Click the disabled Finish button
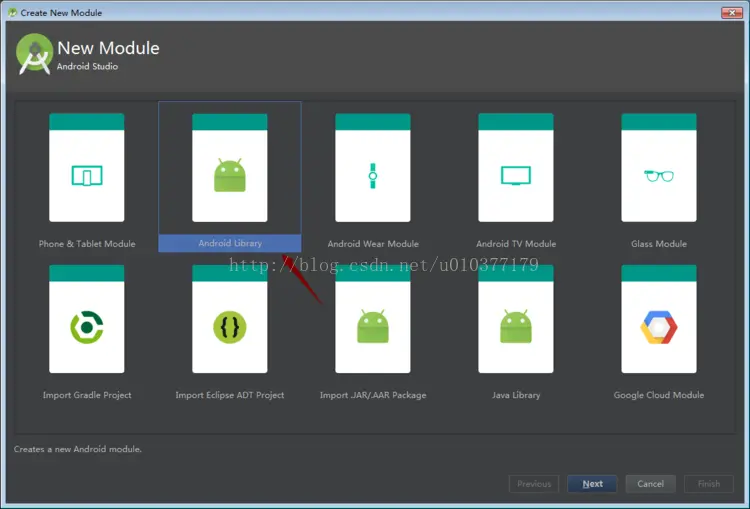Viewport: 750px width, 509px height. [x=709, y=484]
